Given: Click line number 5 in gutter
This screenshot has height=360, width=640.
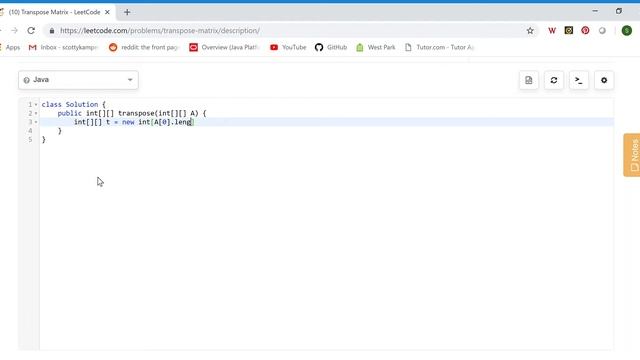Looking at the screenshot, I should (x=30, y=140).
